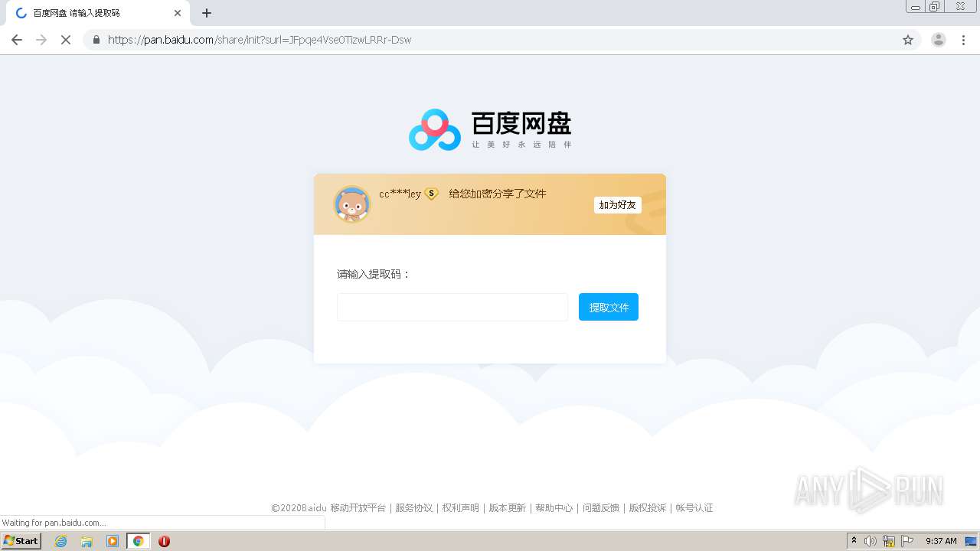Click the Baidu Netdisk logo
The image size is (980, 551).
[490, 129]
